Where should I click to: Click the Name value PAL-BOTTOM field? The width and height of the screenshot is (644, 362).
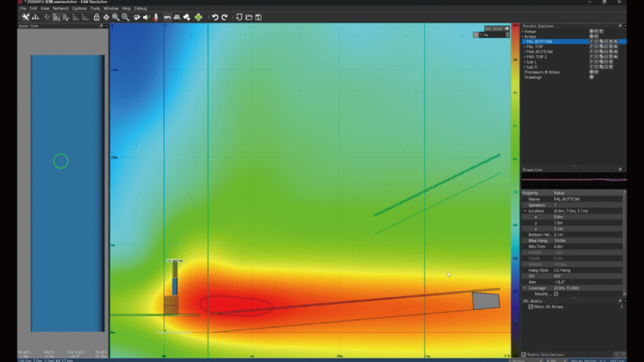click(x=588, y=199)
